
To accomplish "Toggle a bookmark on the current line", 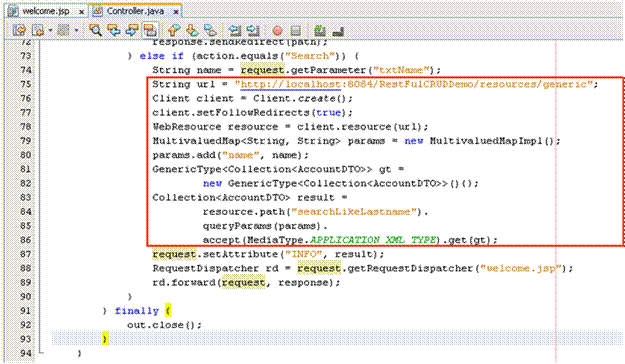I will pos(210,30).
